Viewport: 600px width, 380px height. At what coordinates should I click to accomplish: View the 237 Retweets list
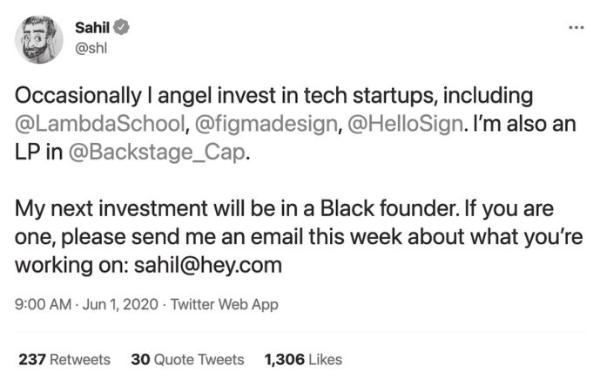pos(64,360)
